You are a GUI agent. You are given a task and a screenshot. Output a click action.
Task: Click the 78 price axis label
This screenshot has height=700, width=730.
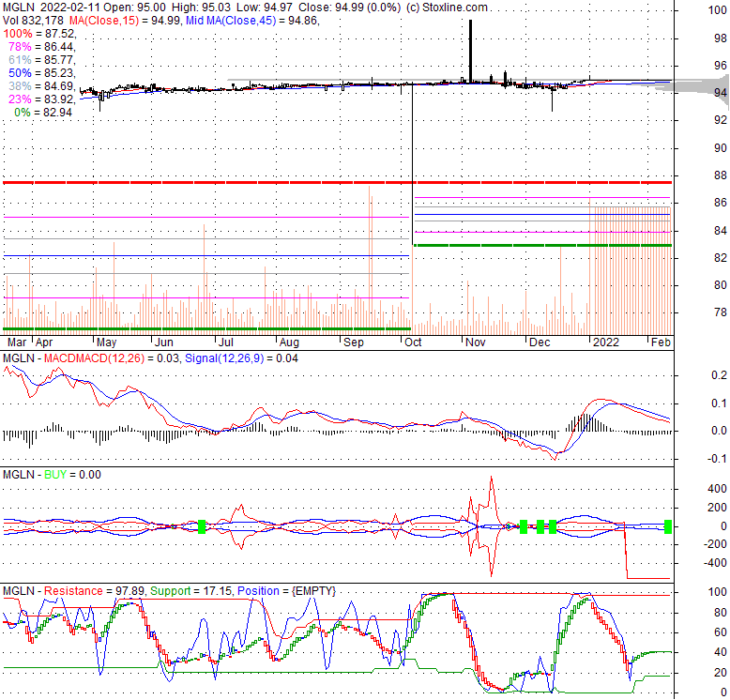click(x=721, y=312)
